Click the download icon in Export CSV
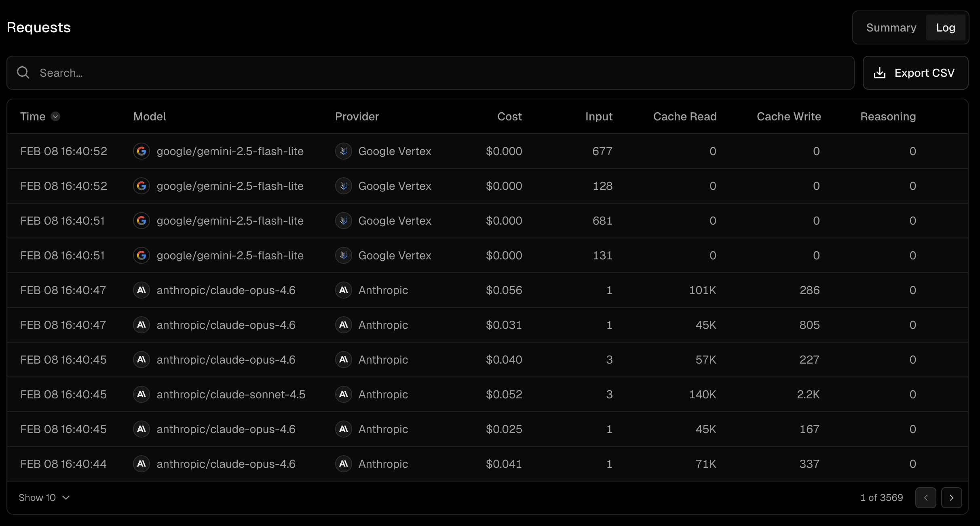 (880, 73)
